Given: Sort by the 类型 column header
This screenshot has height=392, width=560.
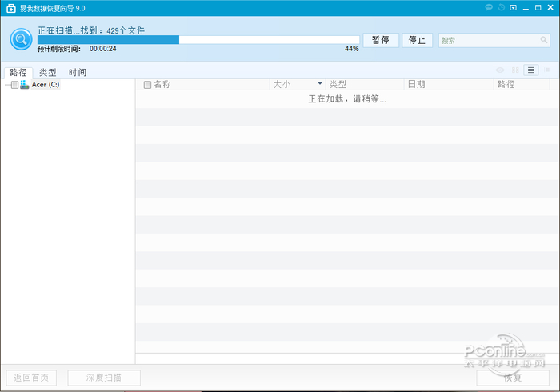Looking at the screenshot, I should [365, 85].
